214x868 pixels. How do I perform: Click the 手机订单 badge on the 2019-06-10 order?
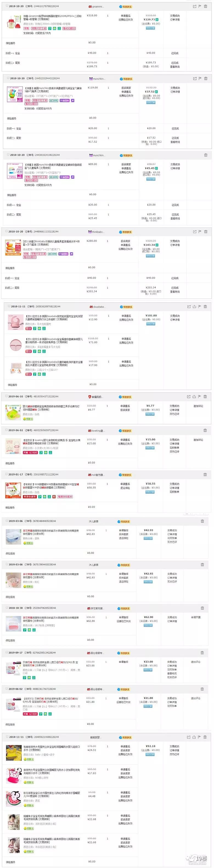tap(150, 414)
